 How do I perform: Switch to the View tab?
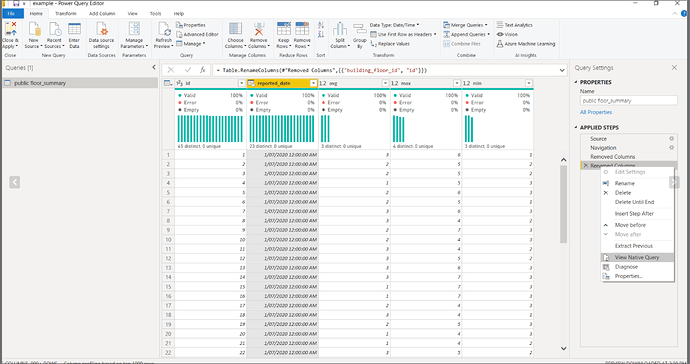tap(132, 14)
